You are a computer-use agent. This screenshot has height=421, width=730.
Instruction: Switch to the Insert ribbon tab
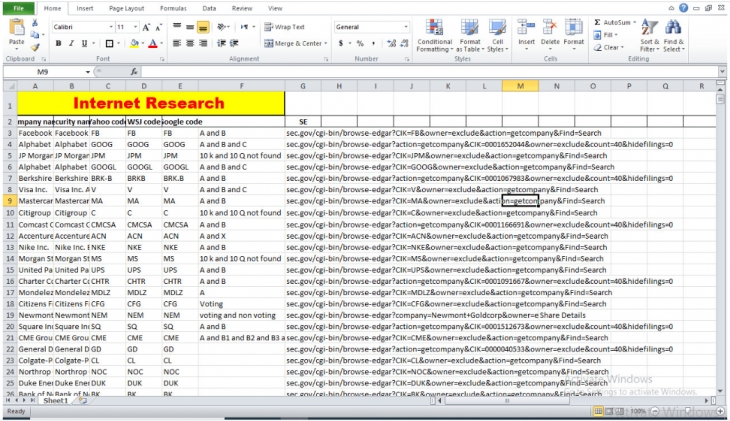point(85,8)
